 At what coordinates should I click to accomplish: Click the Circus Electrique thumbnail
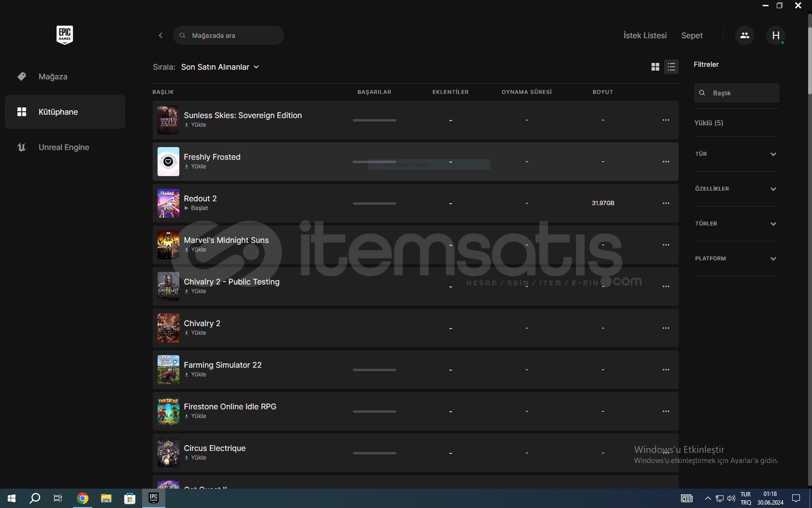point(168,453)
